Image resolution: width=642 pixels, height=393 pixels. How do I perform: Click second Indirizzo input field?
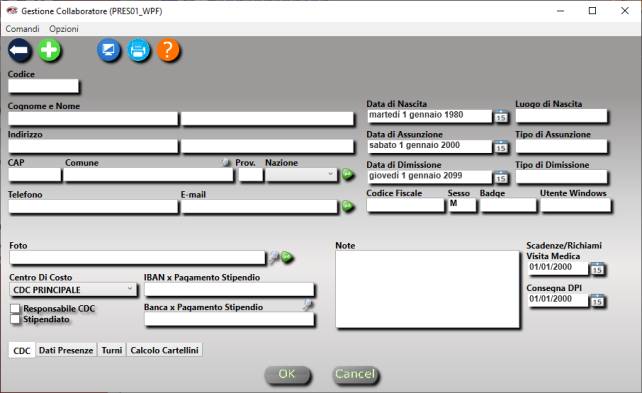tap(267, 146)
